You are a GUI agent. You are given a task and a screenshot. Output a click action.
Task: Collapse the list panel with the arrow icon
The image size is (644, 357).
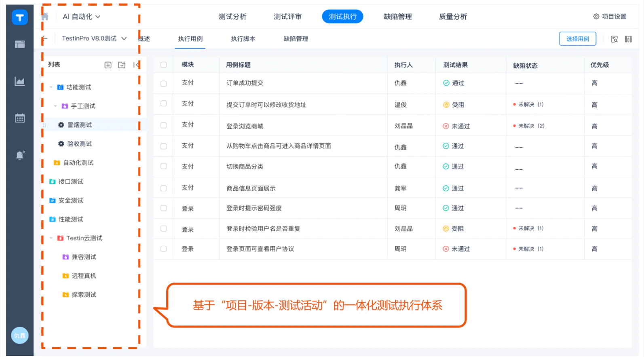pos(136,65)
